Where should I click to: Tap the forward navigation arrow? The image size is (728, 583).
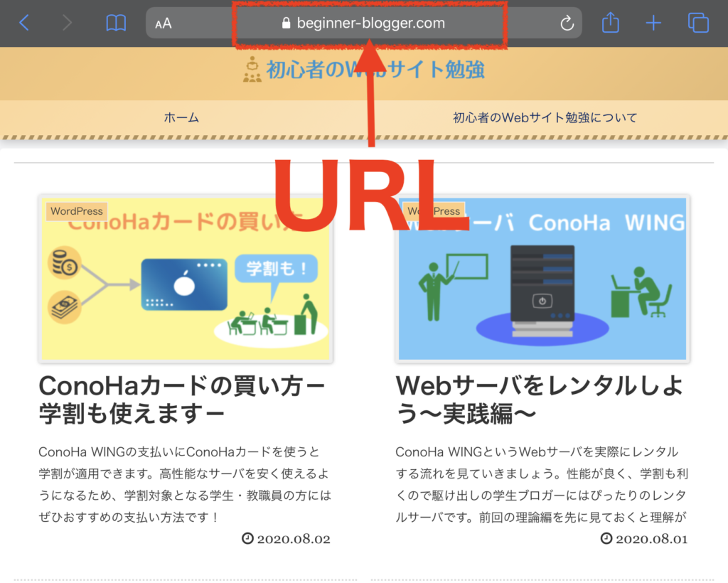68,23
